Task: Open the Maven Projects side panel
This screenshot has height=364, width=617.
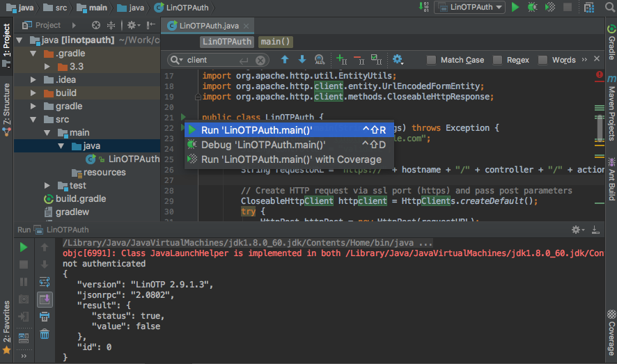Action: point(611,111)
